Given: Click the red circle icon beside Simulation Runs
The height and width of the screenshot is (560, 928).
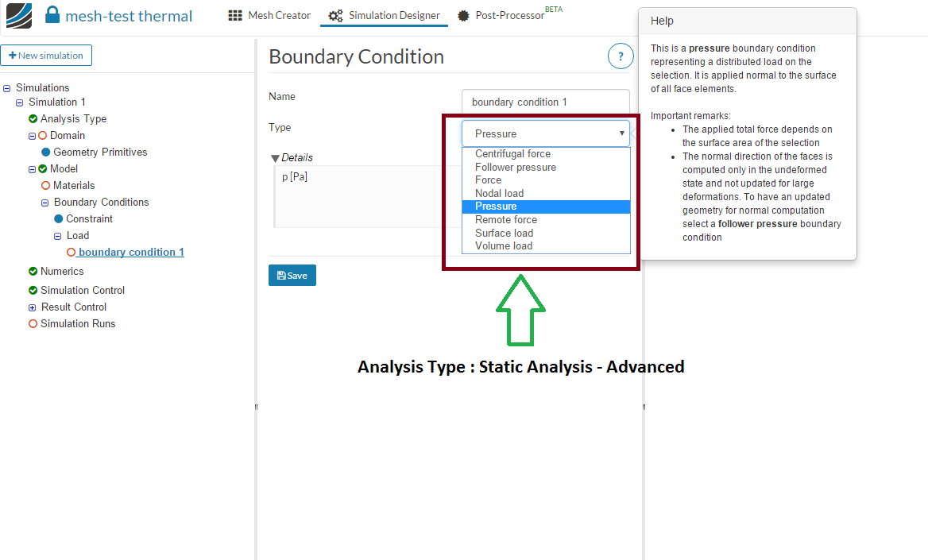Looking at the screenshot, I should [33, 324].
